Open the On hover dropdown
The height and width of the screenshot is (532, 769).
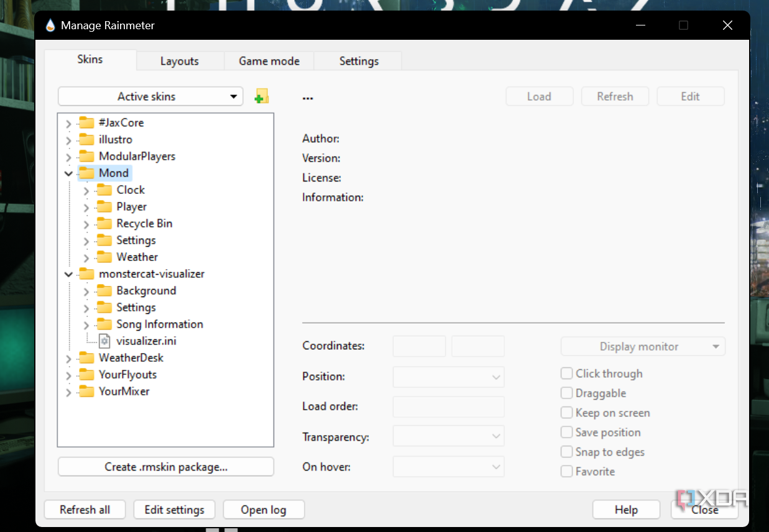448,466
